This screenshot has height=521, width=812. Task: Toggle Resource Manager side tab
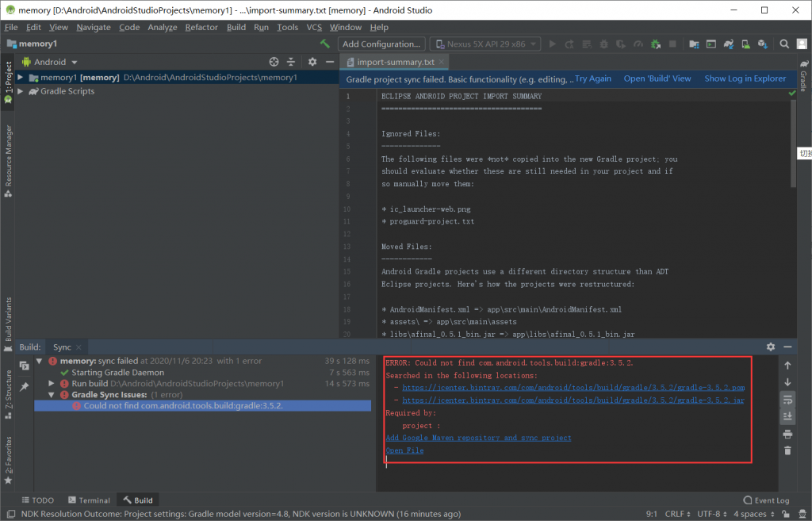[8, 161]
